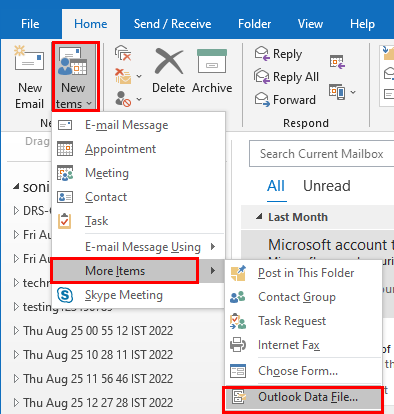
Task: Choose Appointment from the New Items menu
Action: pos(138,149)
